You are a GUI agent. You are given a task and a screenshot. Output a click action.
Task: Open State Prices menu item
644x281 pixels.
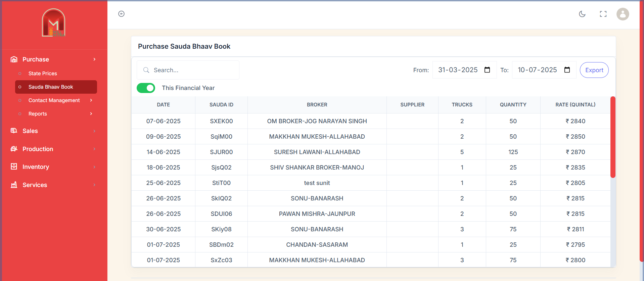pos(43,74)
